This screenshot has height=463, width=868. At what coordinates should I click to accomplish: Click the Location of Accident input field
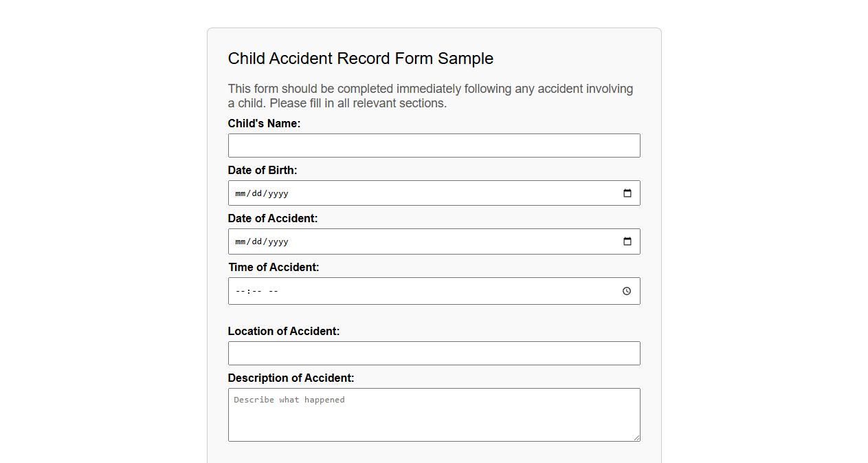(x=434, y=353)
